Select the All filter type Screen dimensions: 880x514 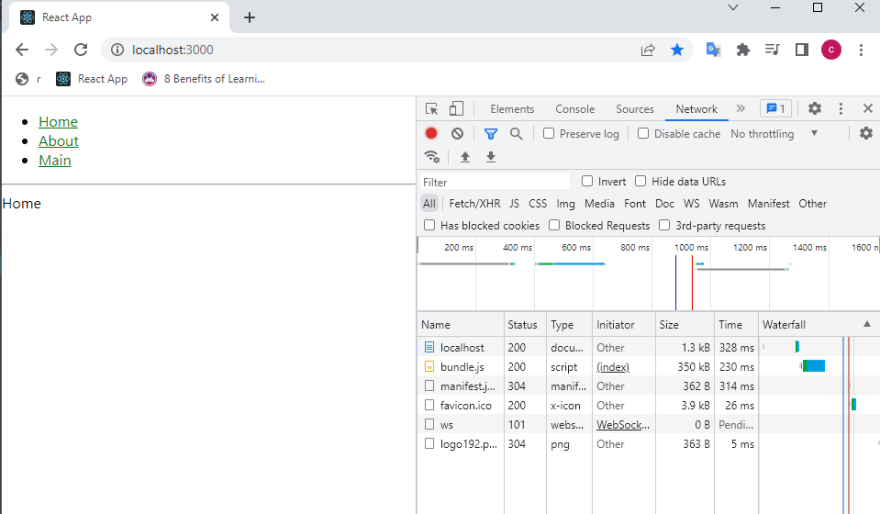pos(429,204)
